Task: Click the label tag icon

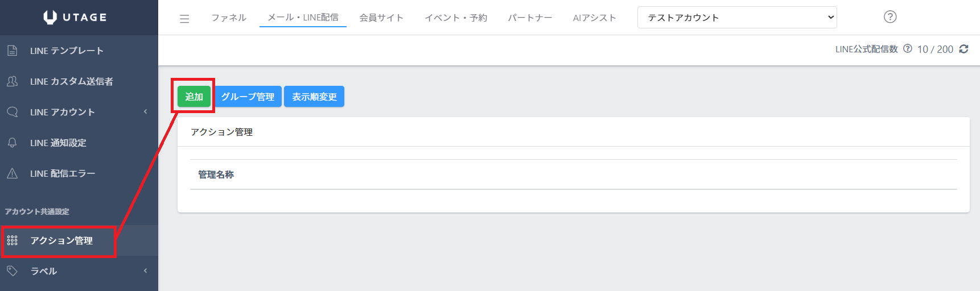Action: [12, 271]
